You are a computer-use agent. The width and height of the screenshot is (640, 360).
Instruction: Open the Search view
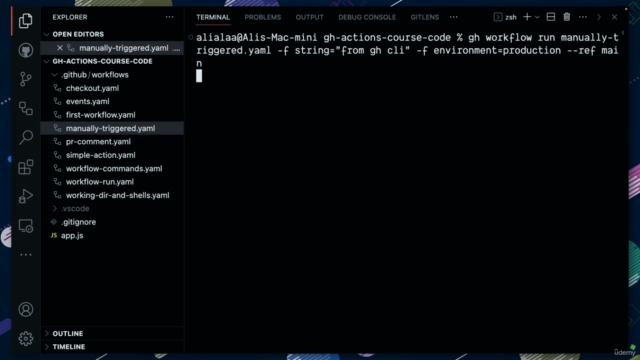[25, 137]
